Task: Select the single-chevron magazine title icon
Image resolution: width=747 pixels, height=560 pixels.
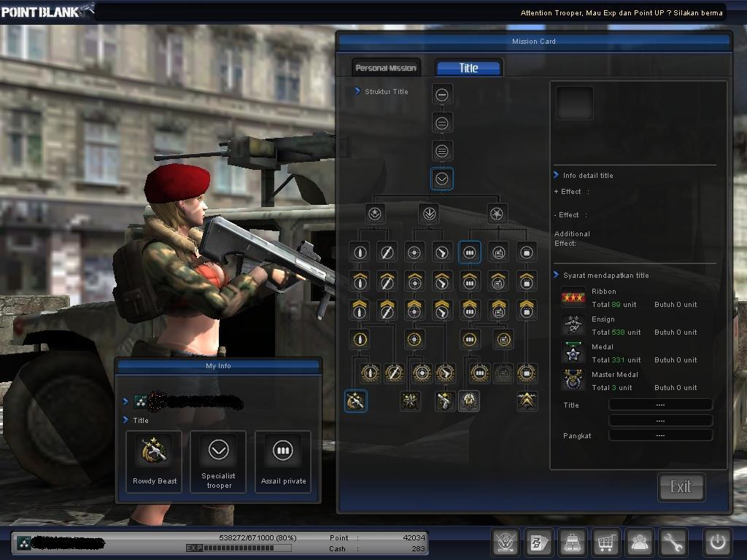Action: pyautogui.click(x=469, y=281)
